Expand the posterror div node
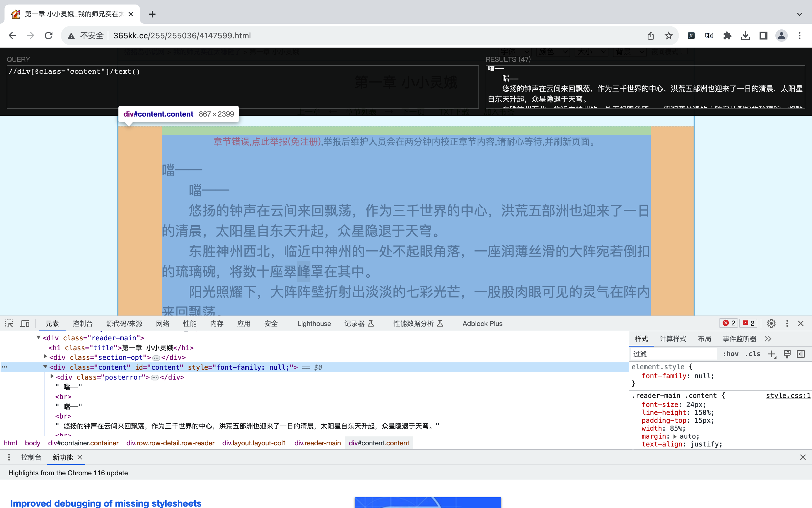 tap(52, 377)
